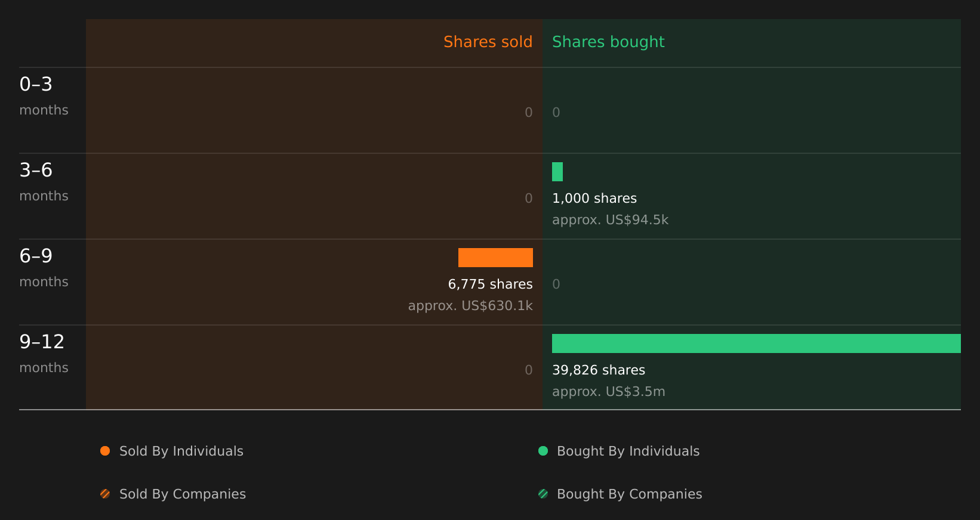Click the orange 6,775 shares sold bar
This screenshot has height=520, width=980.
pos(495,258)
